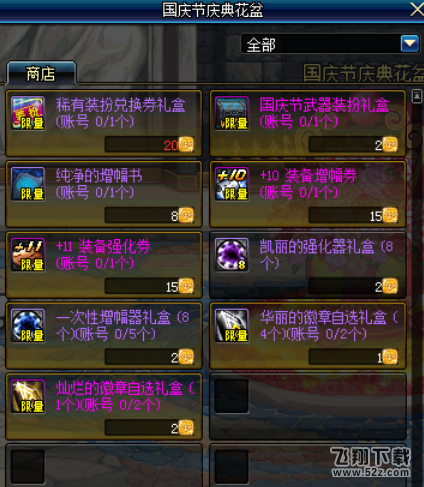The image size is (424, 487).
Task: Click the 稀有装扮兑换券礼盒 item icon
Action: [x=28, y=113]
